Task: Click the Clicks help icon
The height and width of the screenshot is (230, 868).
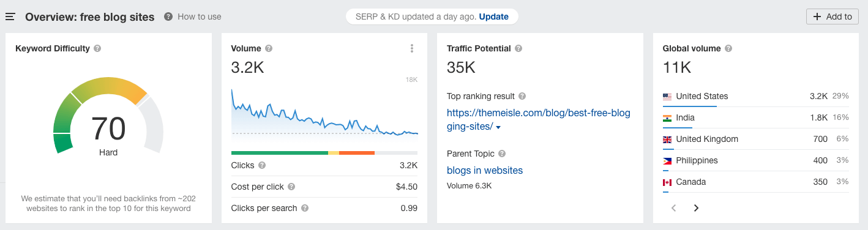Action: point(262,165)
